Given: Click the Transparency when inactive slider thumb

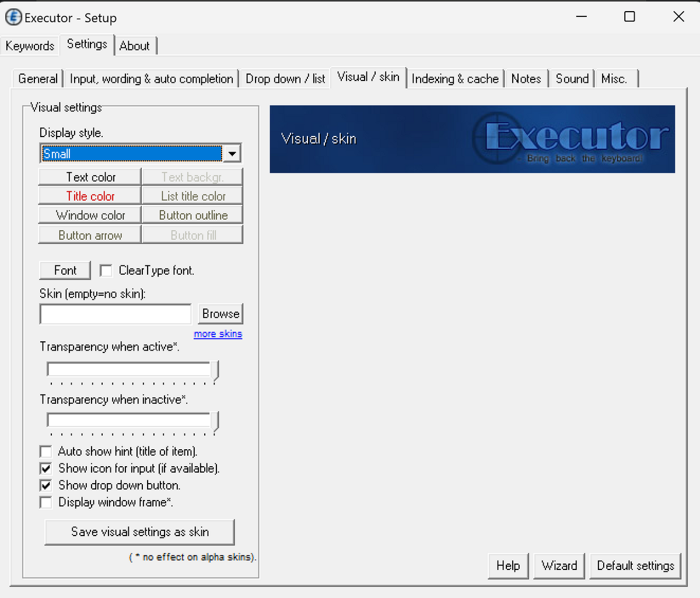Looking at the screenshot, I should point(215,422).
